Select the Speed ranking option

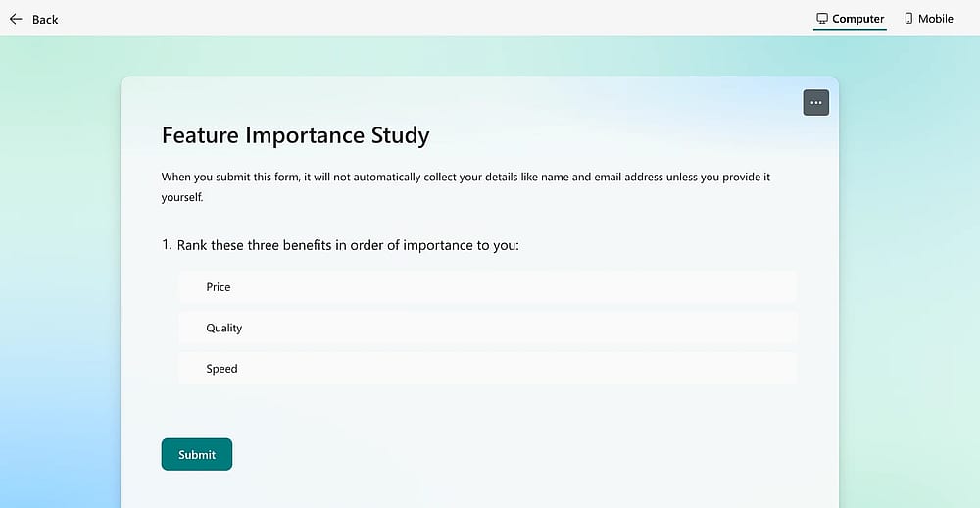click(487, 369)
